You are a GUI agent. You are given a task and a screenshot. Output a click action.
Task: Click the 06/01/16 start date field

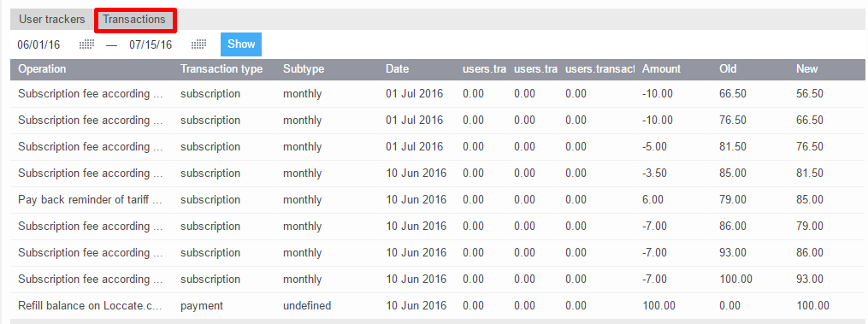[x=38, y=44]
